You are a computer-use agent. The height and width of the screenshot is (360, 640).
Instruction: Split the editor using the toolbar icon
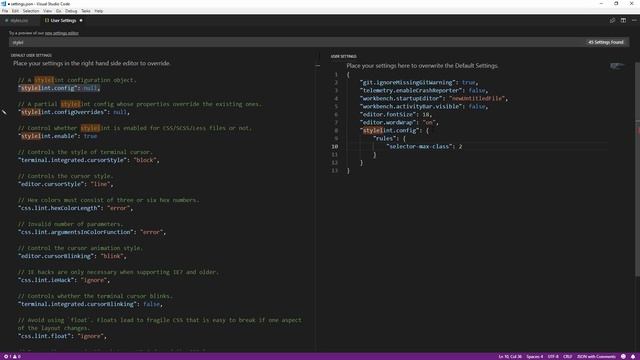623,20
